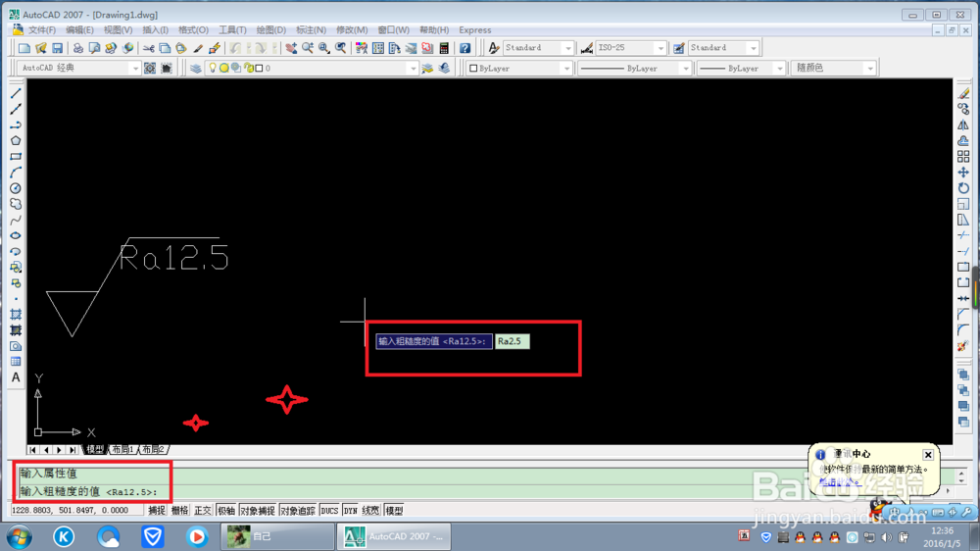Click the Match Properties brush icon

(198, 48)
